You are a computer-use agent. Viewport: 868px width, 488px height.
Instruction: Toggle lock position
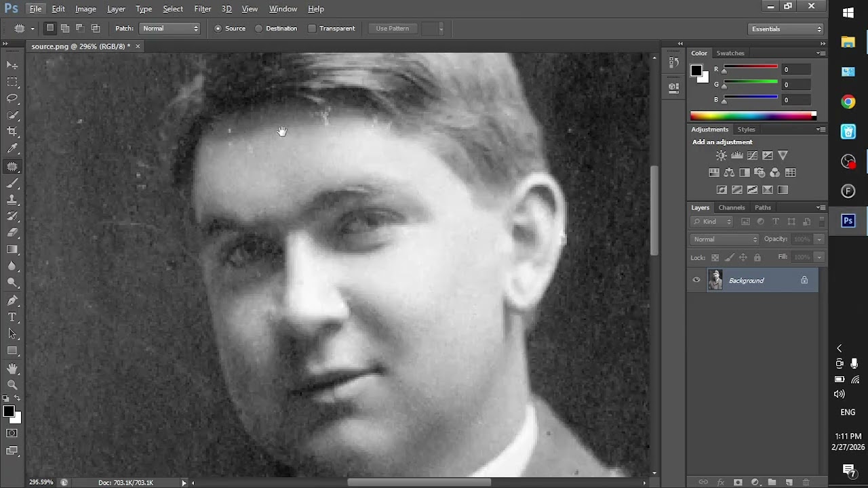(x=743, y=258)
